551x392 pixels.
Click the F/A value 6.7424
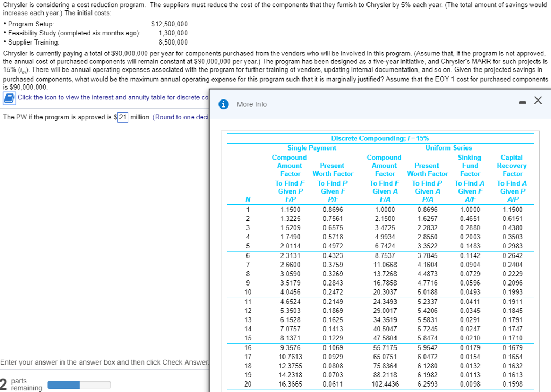tap(385, 246)
